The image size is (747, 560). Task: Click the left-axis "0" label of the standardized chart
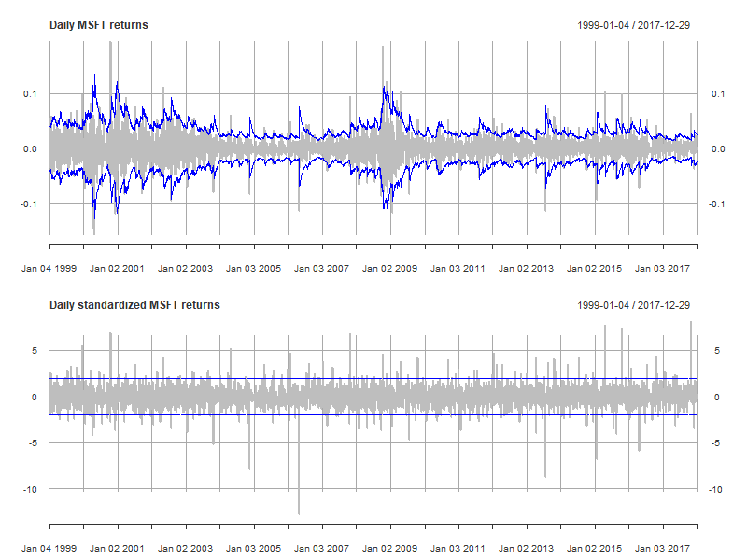tap(35, 398)
